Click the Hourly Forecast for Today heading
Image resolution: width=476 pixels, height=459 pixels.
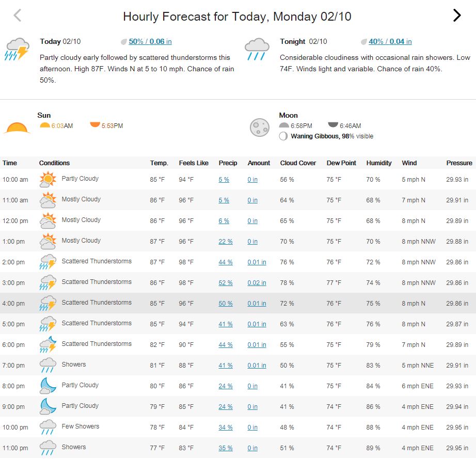(x=237, y=17)
